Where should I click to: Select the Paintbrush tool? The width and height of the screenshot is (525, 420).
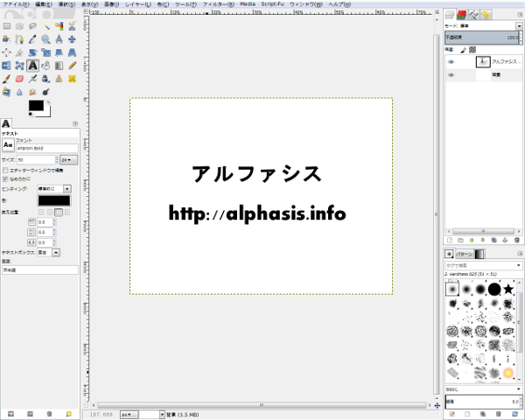tap(7, 79)
